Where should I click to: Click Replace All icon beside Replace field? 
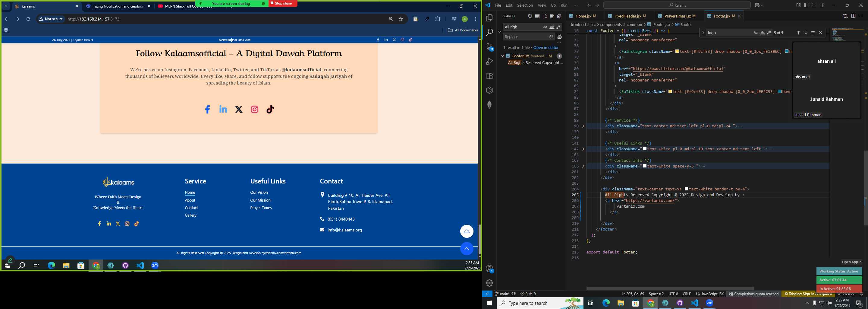point(559,37)
